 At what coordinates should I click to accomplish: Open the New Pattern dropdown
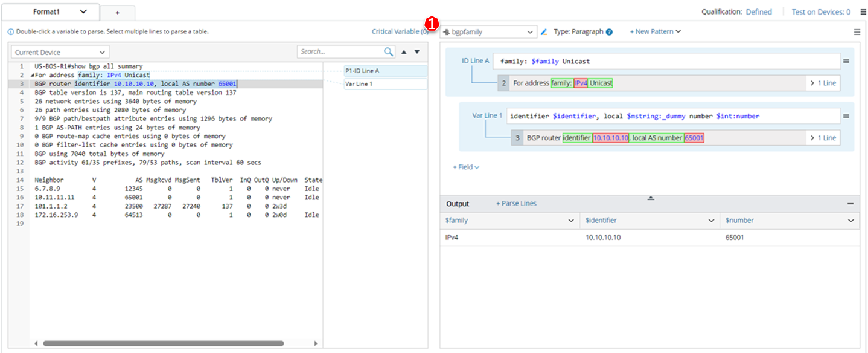click(x=655, y=31)
